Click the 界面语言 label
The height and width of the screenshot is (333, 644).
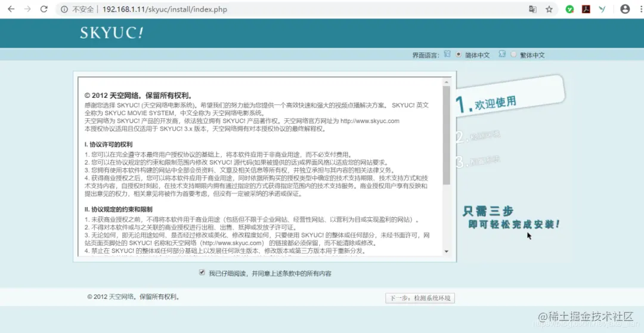point(426,55)
